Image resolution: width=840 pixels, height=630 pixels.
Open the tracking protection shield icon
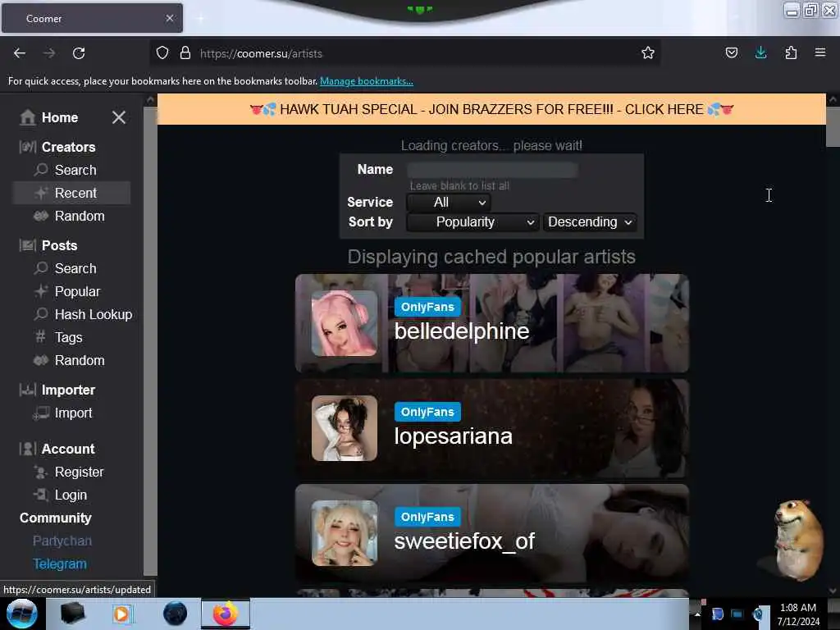(x=162, y=52)
